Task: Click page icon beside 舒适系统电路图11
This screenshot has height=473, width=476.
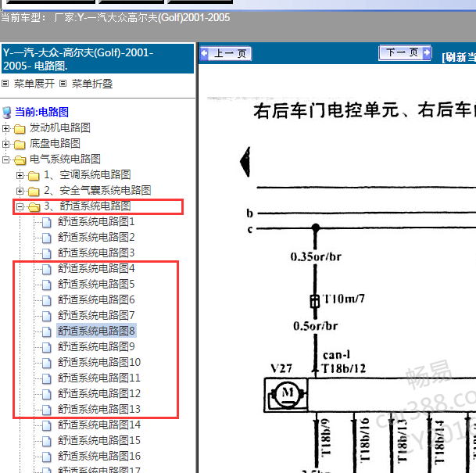Action: [46, 378]
